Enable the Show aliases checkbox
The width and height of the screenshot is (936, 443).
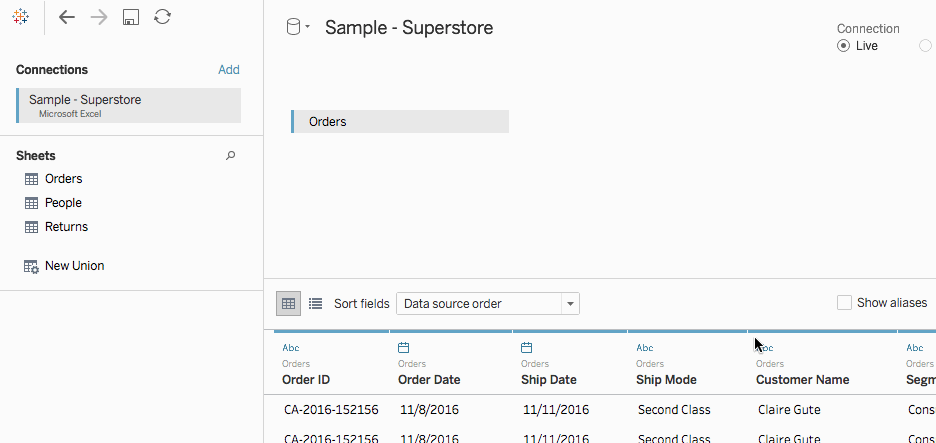[844, 303]
